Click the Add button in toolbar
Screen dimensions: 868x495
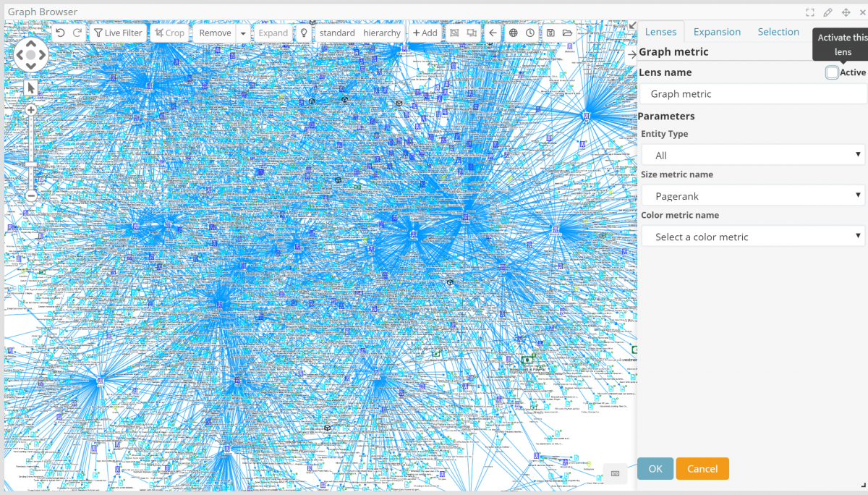(x=425, y=33)
